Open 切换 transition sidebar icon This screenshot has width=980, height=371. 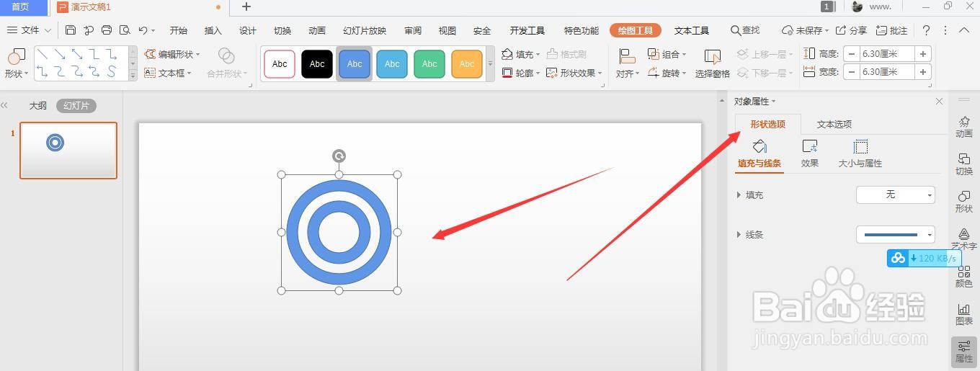(x=964, y=164)
